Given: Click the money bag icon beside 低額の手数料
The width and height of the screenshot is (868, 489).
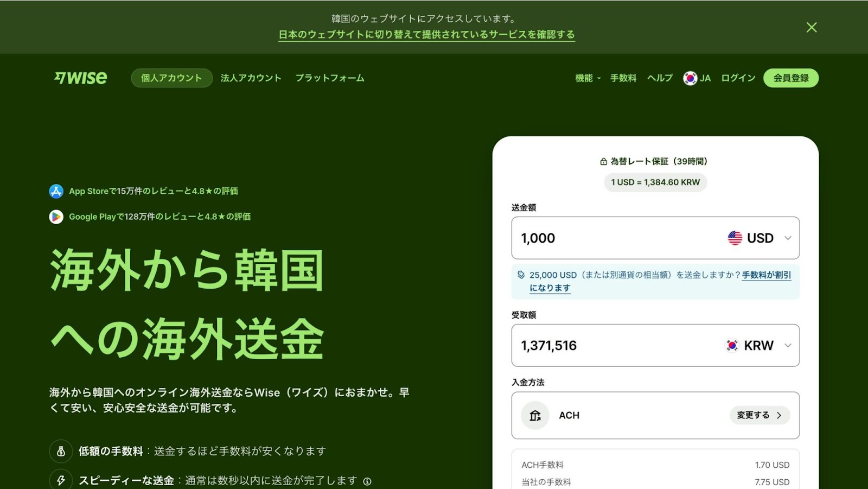Looking at the screenshot, I should (61, 451).
